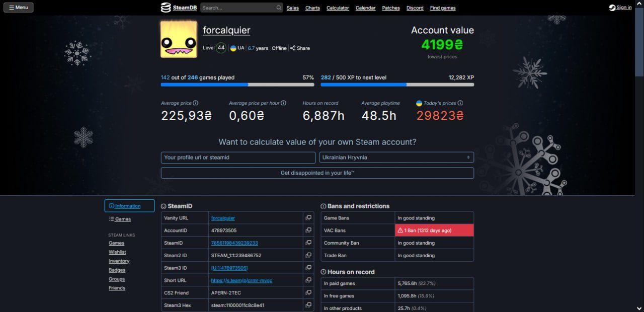Open the Discord link
The width and height of the screenshot is (644, 312).
tap(415, 8)
